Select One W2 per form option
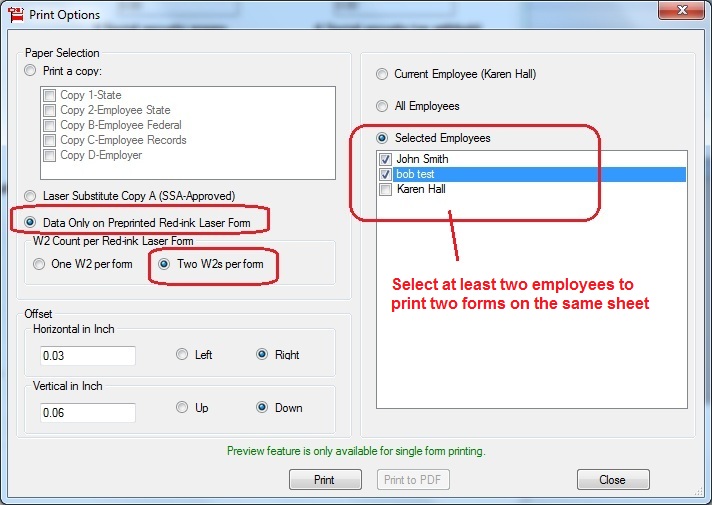Image resolution: width=712 pixels, height=505 pixels. pyautogui.click(x=40, y=265)
